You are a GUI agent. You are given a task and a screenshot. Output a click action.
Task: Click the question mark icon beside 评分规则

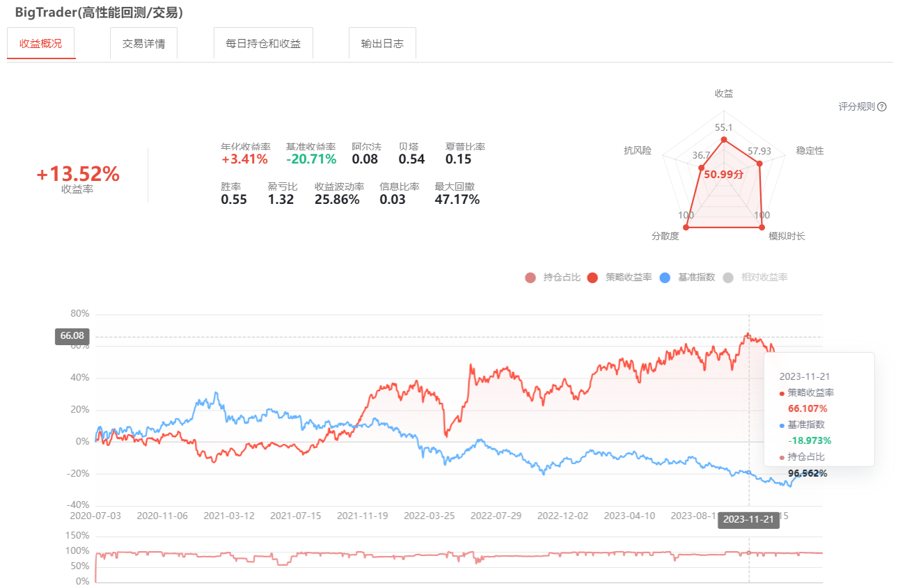click(x=882, y=107)
